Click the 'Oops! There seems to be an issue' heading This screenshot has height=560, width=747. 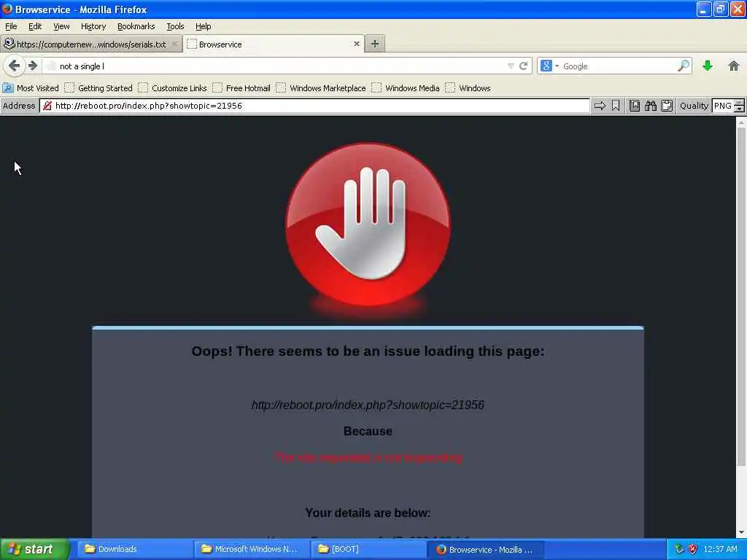point(368,351)
